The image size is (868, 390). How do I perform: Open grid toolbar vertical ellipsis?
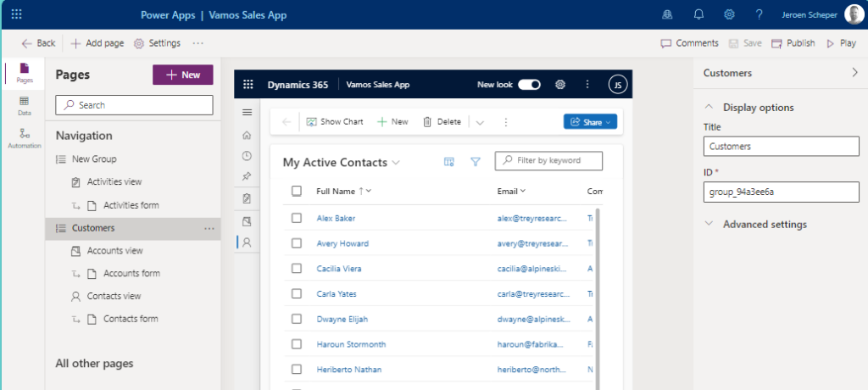(505, 122)
